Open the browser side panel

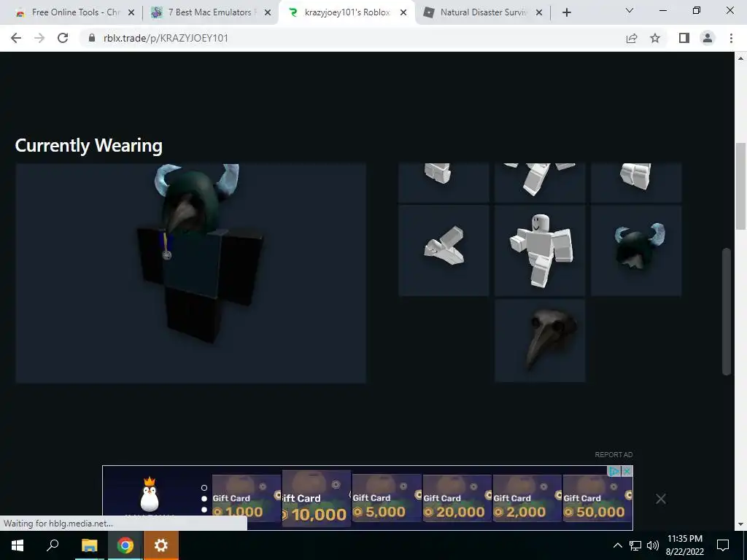(x=684, y=38)
